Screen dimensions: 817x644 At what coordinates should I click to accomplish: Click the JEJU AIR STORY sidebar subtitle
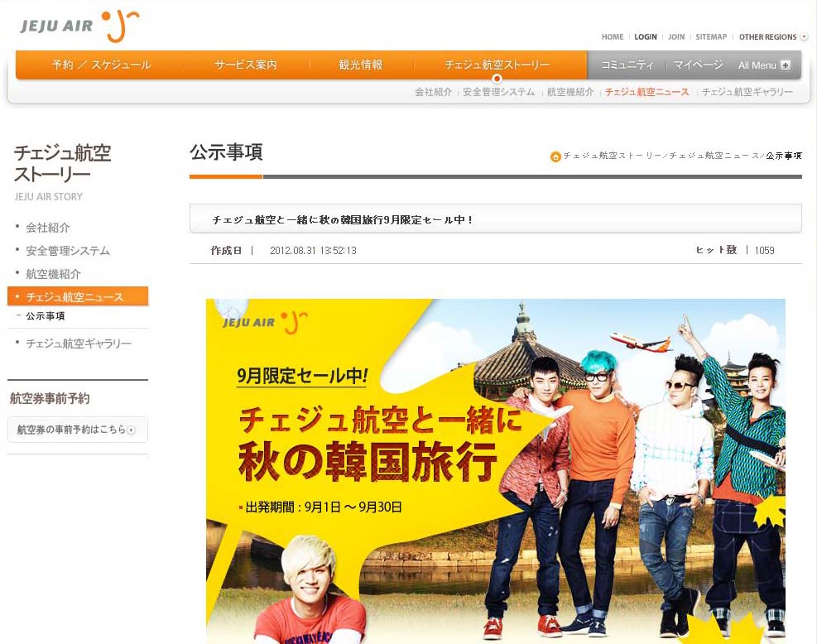(x=49, y=197)
